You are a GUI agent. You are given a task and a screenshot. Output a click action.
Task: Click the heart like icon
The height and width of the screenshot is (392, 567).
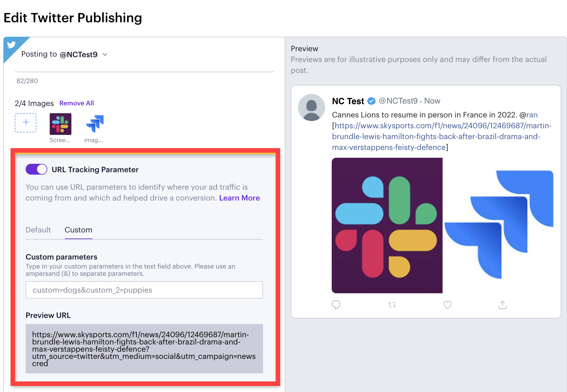[447, 305]
